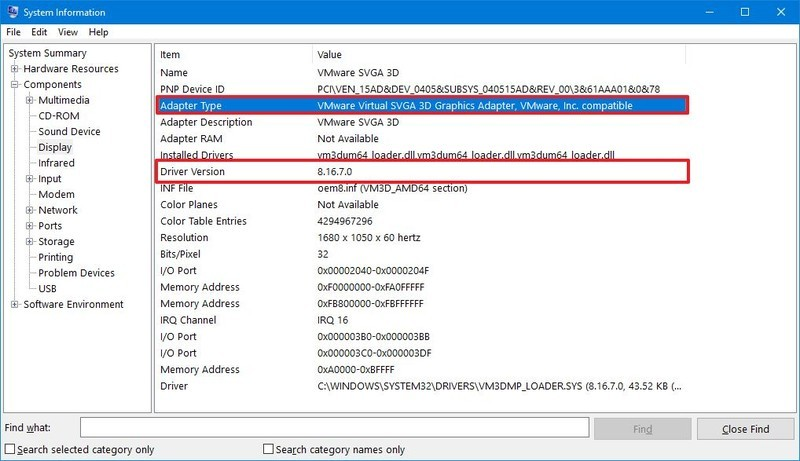Click the value 0xA0000-0xBFFFF
This screenshot has width=800, height=461.
pos(356,370)
